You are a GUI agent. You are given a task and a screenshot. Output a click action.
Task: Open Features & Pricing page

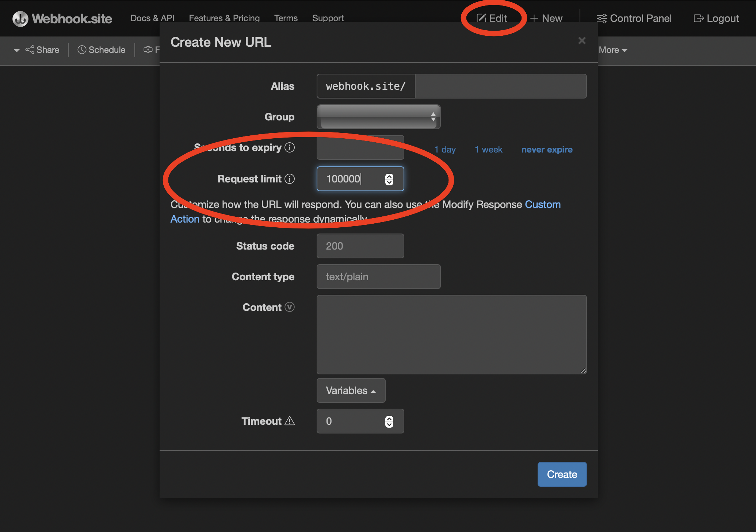tap(224, 18)
